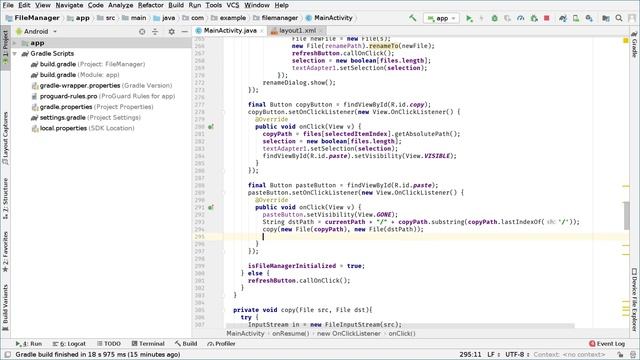Click the onResume() editor breadcrumb
Viewport: 640px width, 360px height.
point(291,333)
